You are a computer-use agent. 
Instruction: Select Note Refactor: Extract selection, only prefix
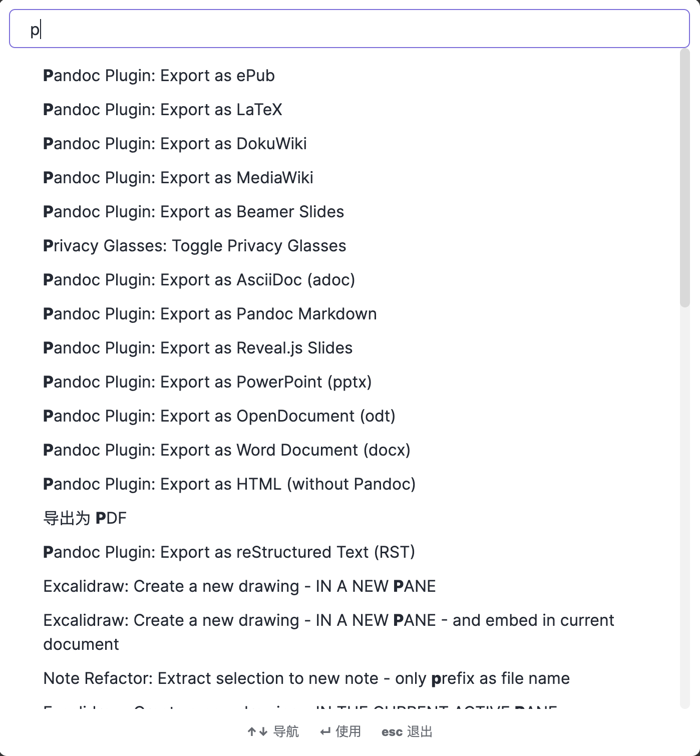(306, 678)
